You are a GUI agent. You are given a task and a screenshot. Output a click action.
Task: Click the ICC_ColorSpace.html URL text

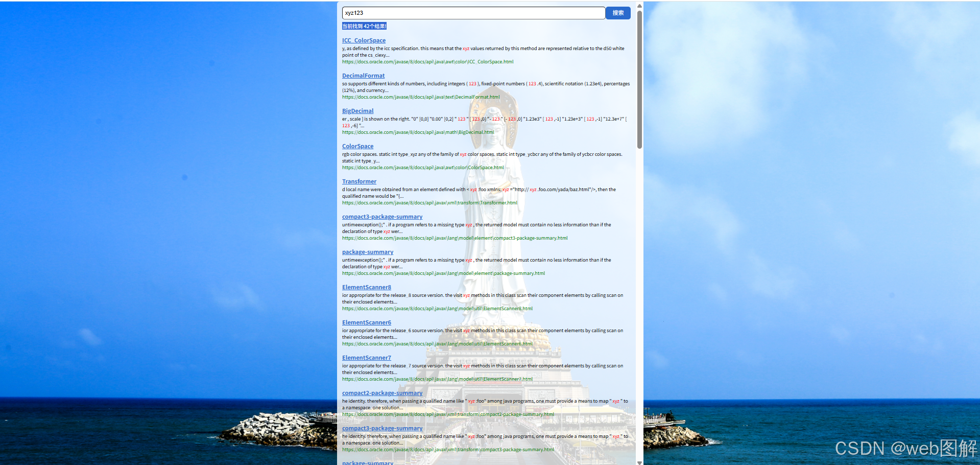(427, 62)
